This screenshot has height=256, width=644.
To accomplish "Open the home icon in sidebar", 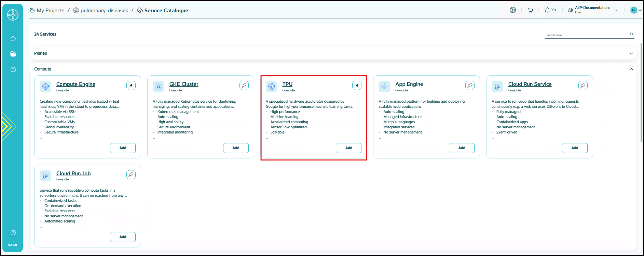I will [x=13, y=39].
